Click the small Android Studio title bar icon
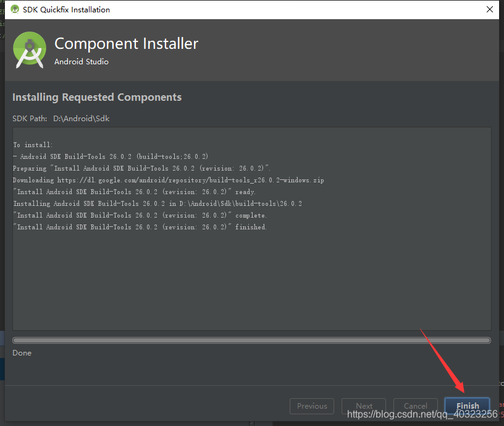The image size is (504, 426). point(15,9)
